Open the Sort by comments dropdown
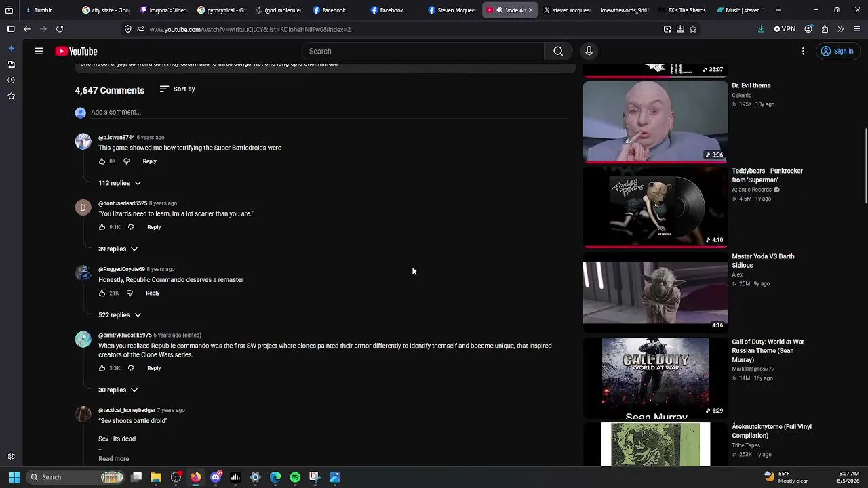This screenshot has height=488, width=868. (177, 89)
